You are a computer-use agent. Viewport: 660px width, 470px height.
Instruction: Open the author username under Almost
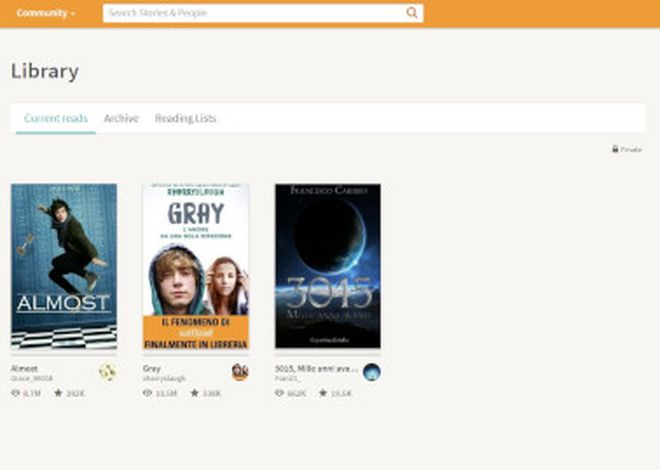point(32,378)
